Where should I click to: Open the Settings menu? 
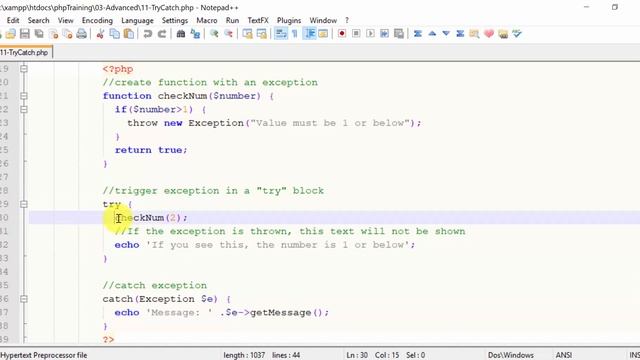pyautogui.click(x=175, y=20)
